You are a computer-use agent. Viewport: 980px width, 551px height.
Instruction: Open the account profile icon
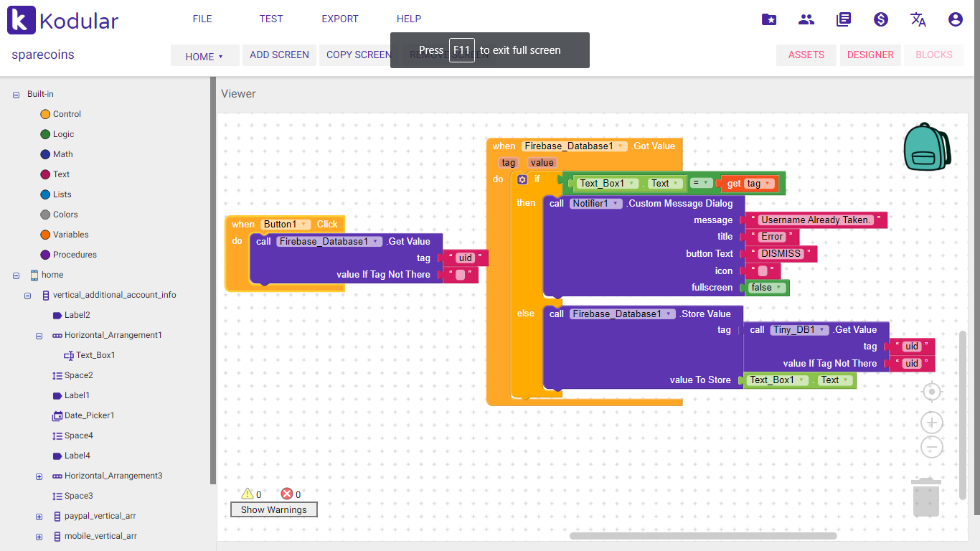coord(955,19)
